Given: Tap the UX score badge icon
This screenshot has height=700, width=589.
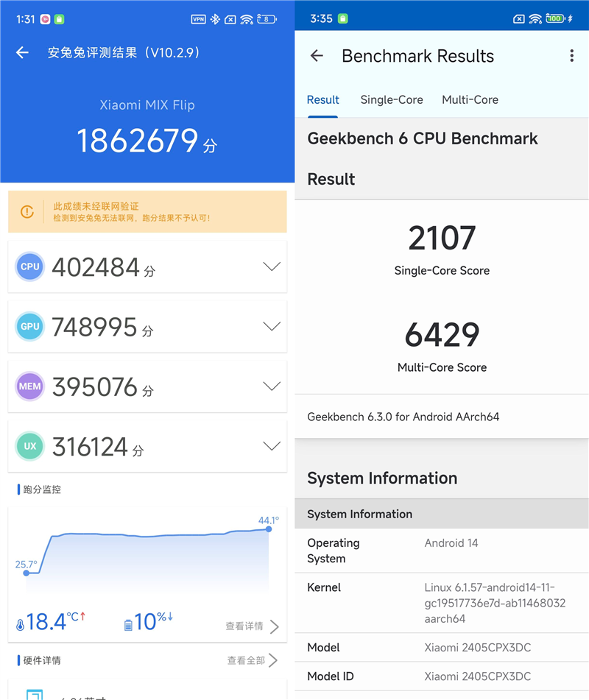Looking at the screenshot, I should [30, 446].
